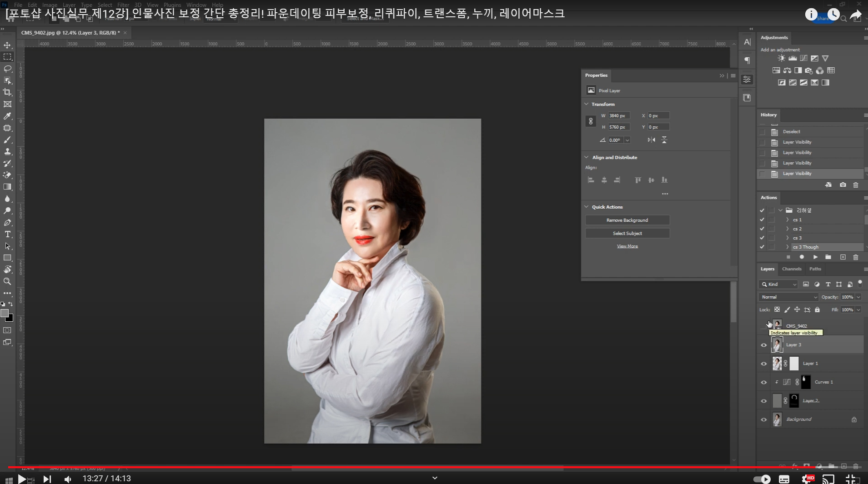The width and height of the screenshot is (868, 484).
Task: Hide the Background layer
Action: pyautogui.click(x=764, y=419)
